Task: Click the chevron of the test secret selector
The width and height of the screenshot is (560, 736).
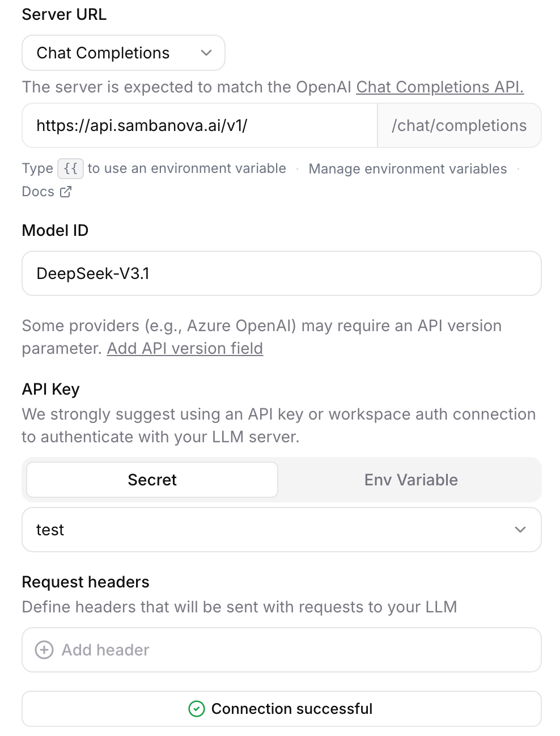Action: click(520, 530)
